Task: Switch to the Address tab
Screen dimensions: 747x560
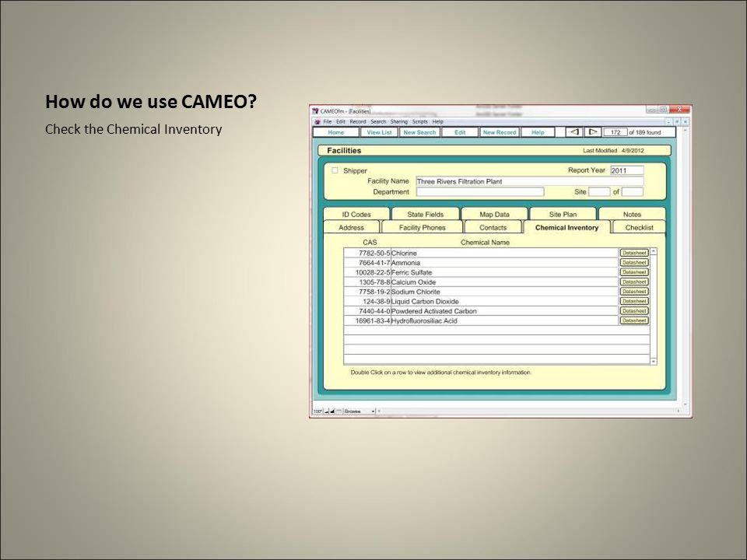Action: (x=351, y=228)
